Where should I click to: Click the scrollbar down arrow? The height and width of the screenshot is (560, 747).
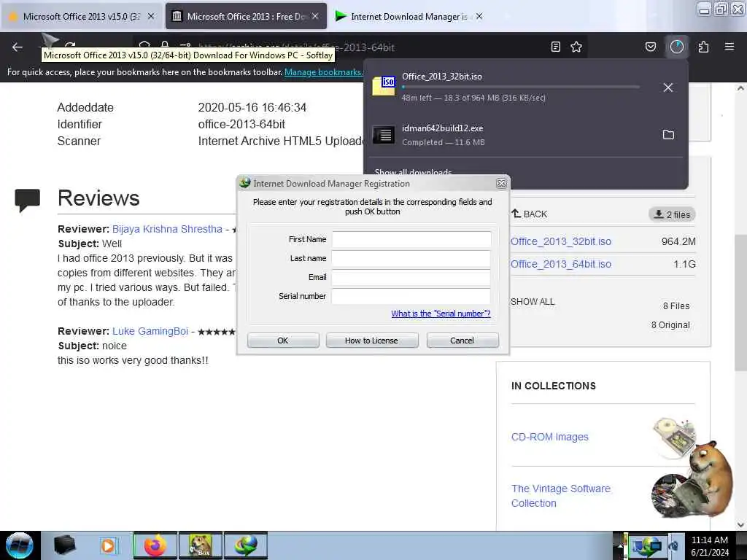[740, 525]
